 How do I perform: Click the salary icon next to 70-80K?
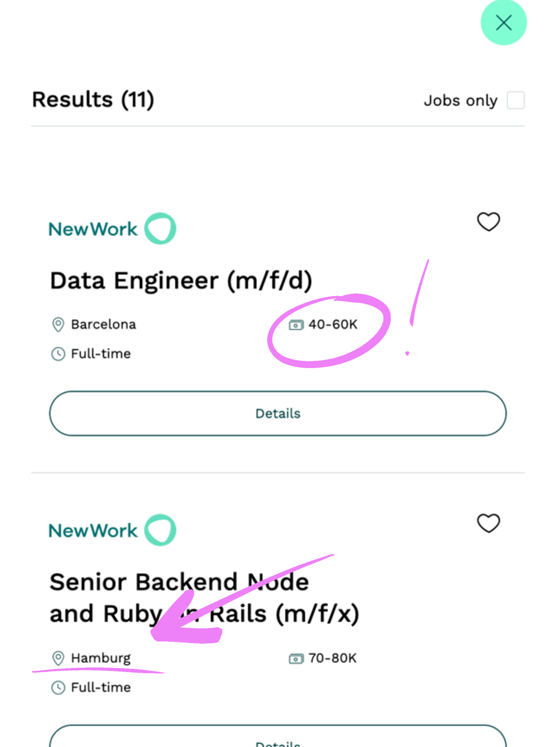pyautogui.click(x=296, y=659)
